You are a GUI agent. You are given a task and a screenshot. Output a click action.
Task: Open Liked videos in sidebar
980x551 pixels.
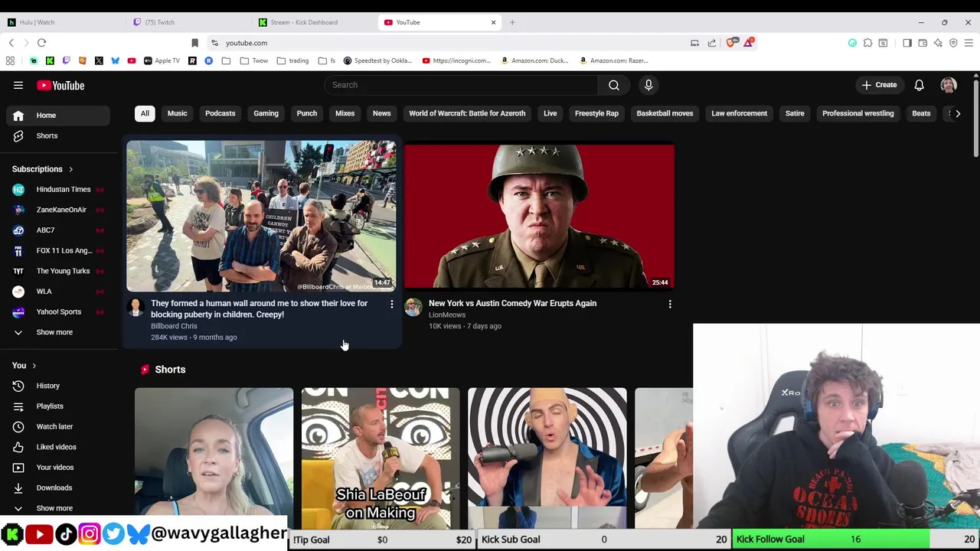pyautogui.click(x=58, y=447)
